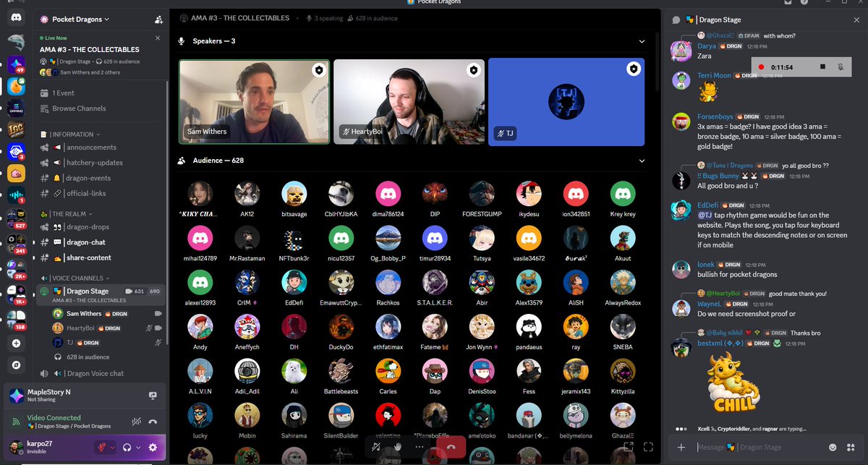The height and width of the screenshot is (465, 868).
Task: Toggle noise suppression icon near Video Connected
Action: coord(136,422)
